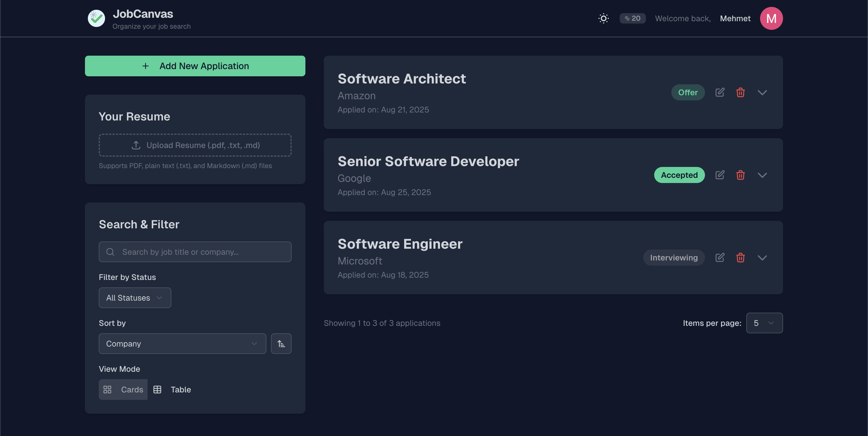This screenshot has height=436, width=868.
Task: Toggle light/dark theme sun icon
Action: tap(603, 18)
